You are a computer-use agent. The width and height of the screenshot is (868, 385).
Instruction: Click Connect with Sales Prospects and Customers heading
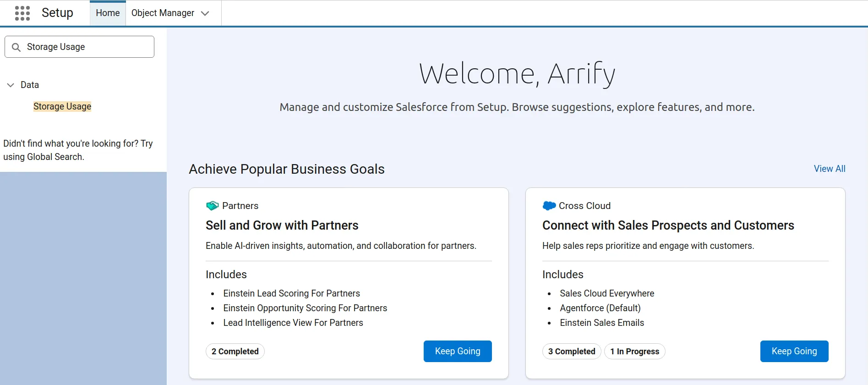pyautogui.click(x=668, y=225)
